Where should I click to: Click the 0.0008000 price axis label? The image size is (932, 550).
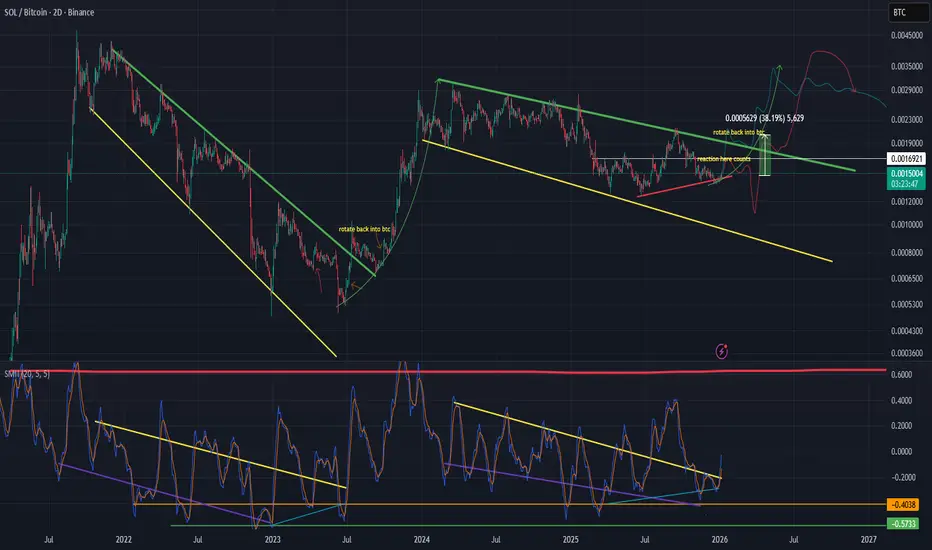(907, 253)
